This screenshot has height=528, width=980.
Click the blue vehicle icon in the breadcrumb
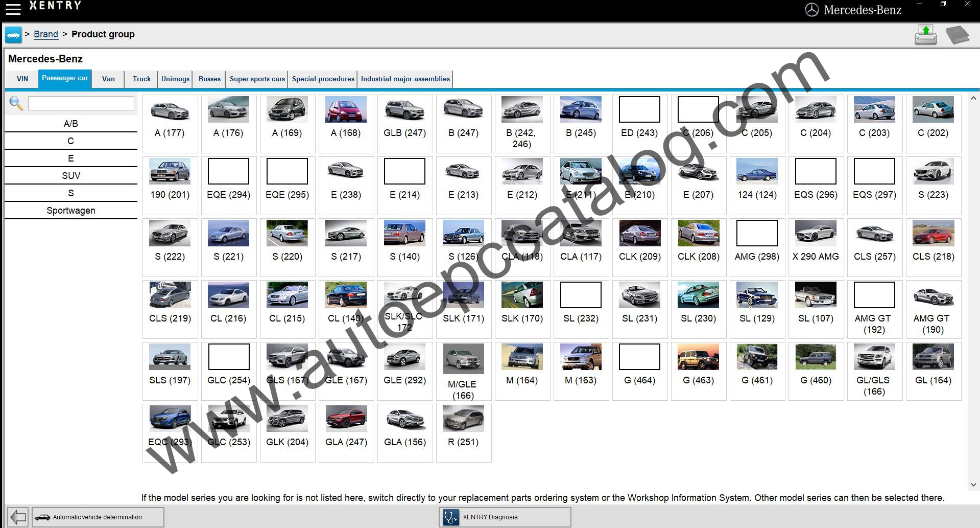[13, 35]
